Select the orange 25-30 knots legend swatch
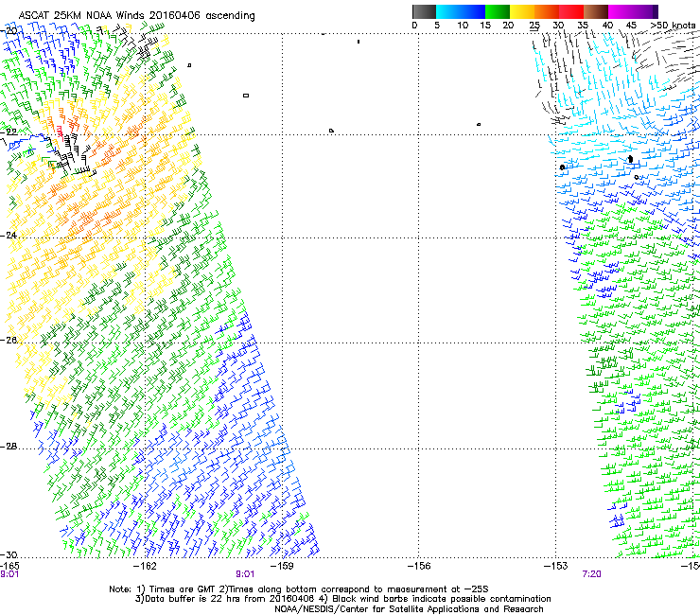 click(x=547, y=11)
